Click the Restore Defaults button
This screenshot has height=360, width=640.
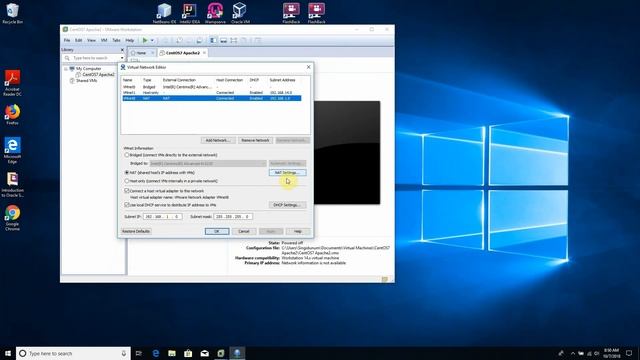click(136, 231)
